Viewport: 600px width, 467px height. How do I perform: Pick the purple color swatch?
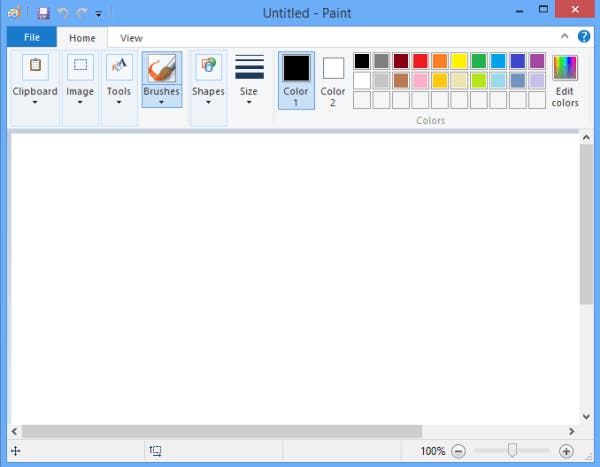pos(537,61)
